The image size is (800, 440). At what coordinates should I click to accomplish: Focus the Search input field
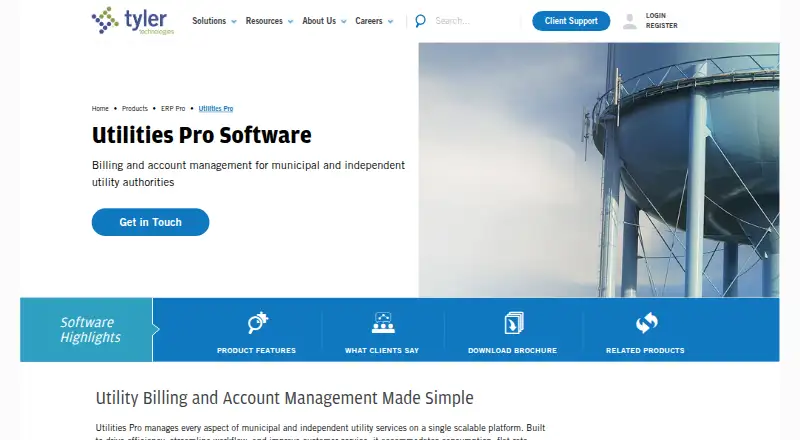(474, 21)
